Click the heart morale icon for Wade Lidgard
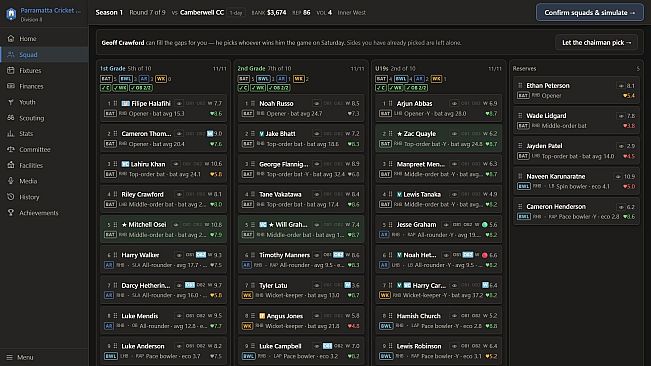Screen dimensions: 651x366 (625, 126)
